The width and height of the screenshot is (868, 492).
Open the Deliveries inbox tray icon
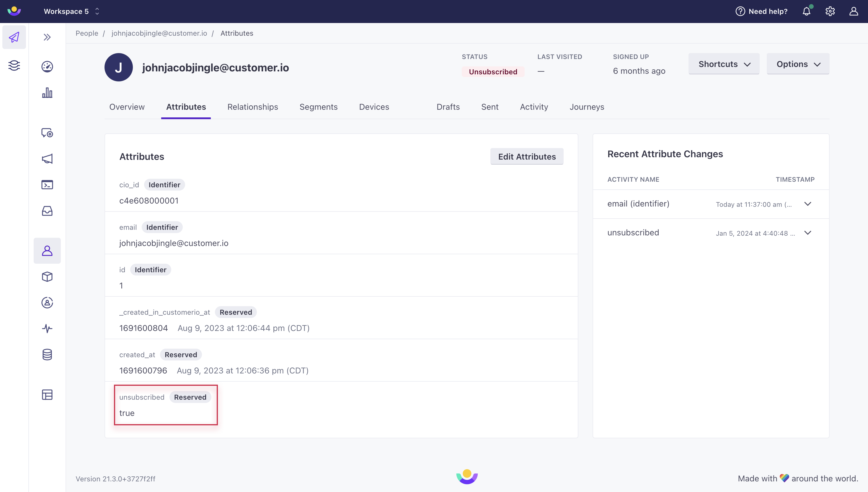tap(47, 211)
